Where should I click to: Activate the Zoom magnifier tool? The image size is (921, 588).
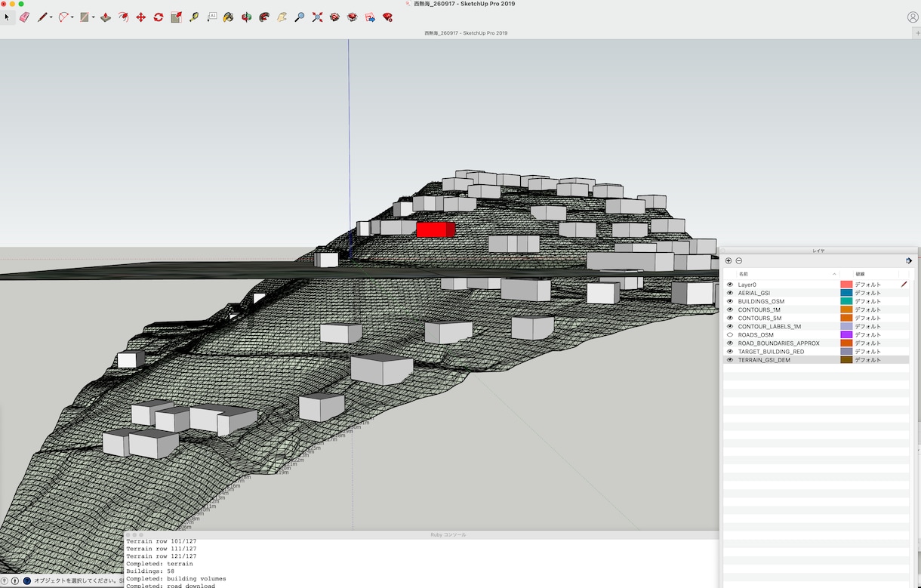[300, 17]
